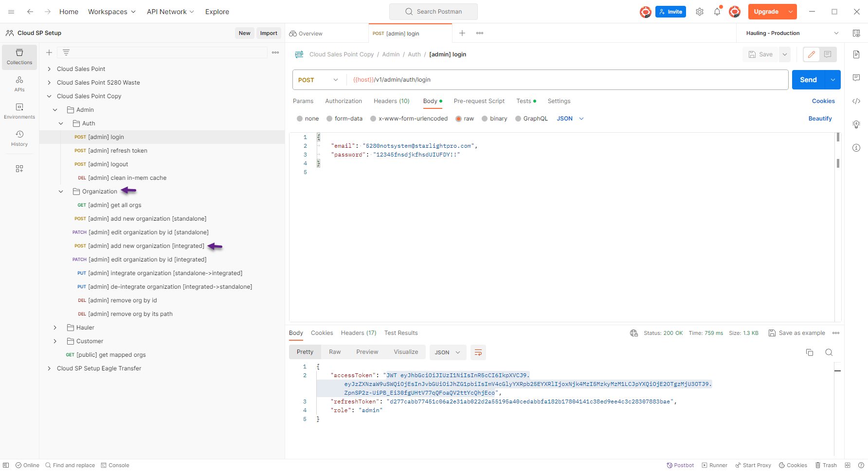The width and height of the screenshot is (868, 471).
Task: Click the request URL input field
Action: point(567,80)
